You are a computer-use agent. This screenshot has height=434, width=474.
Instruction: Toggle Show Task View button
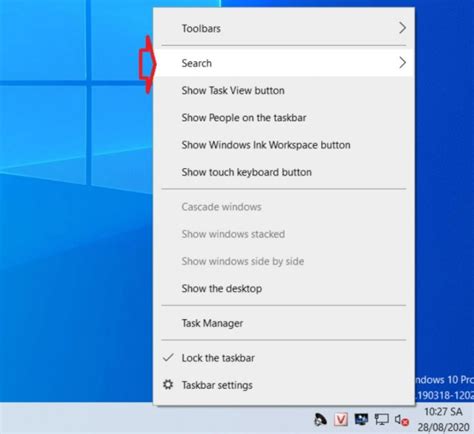click(x=284, y=90)
